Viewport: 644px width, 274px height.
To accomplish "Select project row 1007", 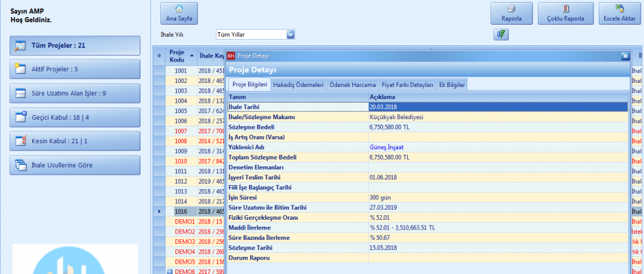I will click(181, 131).
